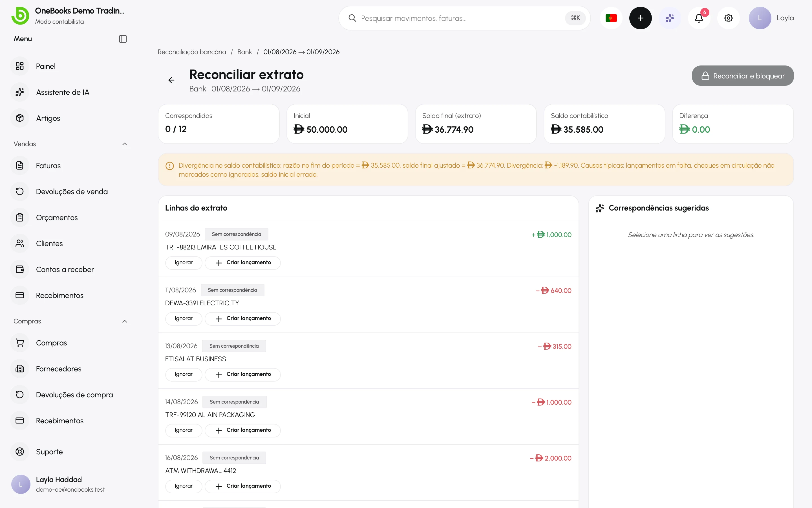
Task: Create entry for AL AIN PACKAGING
Action: [242, 430]
